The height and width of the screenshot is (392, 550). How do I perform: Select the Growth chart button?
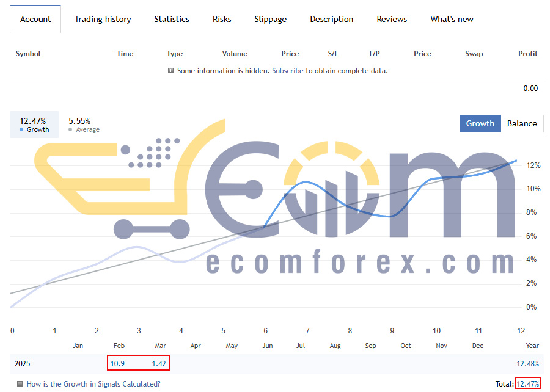pyautogui.click(x=480, y=124)
